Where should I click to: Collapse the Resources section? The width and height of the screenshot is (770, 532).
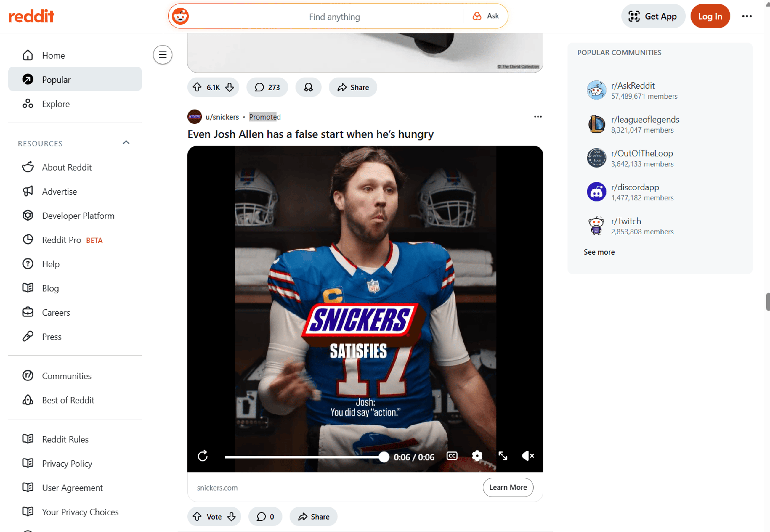point(126,143)
